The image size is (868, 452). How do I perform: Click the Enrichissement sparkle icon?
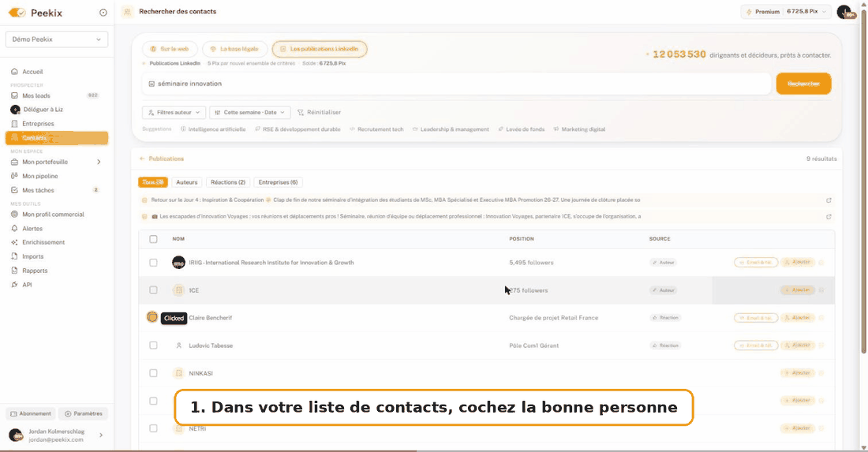(x=14, y=242)
